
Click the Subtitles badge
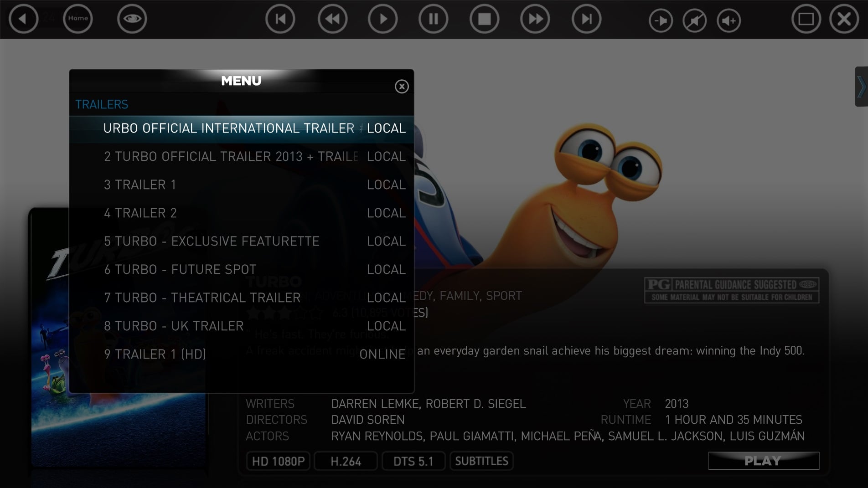pyautogui.click(x=481, y=461)
